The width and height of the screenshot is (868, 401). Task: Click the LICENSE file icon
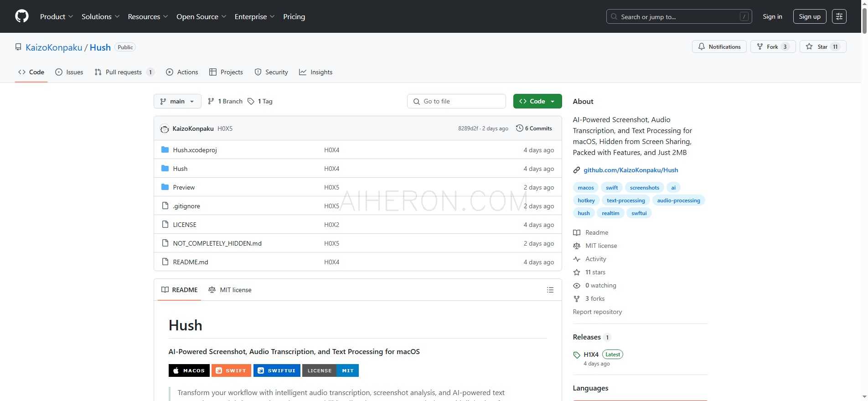[x=165, y=225]
